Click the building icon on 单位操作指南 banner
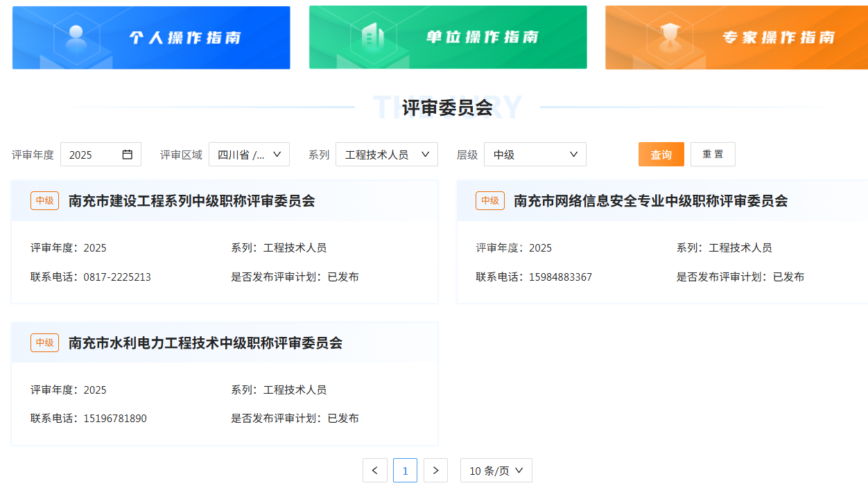The image size is (868, 497). click(372, 36)
